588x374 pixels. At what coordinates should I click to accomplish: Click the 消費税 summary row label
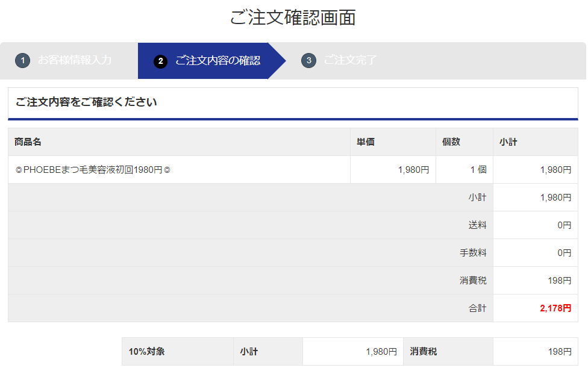(474, 281)
